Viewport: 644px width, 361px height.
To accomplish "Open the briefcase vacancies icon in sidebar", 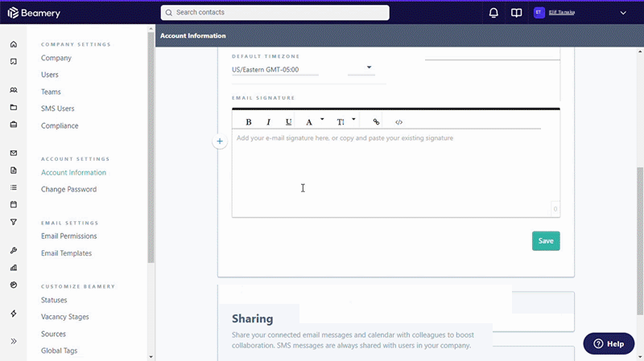I will click(x=14, y=125).
